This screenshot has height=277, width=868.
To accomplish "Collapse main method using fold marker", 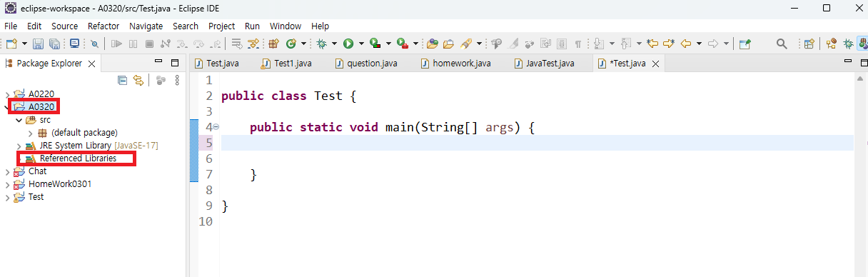I will pos(216,127).
